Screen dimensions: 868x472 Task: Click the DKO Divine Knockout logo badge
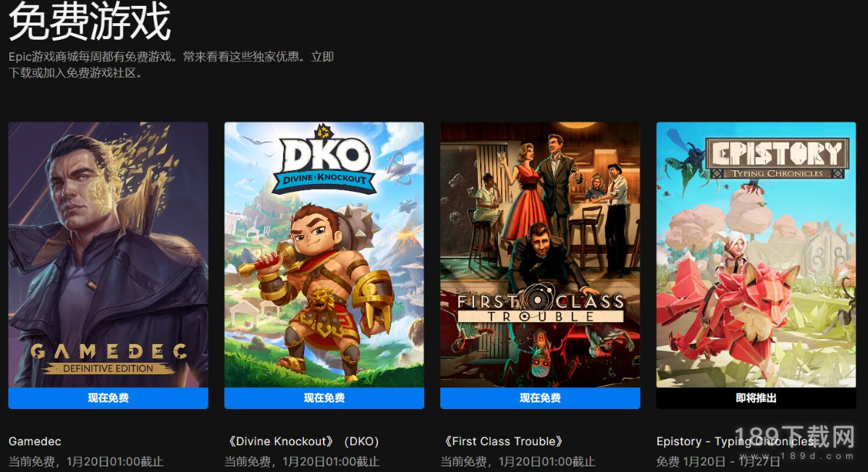(x=324, y=162)
